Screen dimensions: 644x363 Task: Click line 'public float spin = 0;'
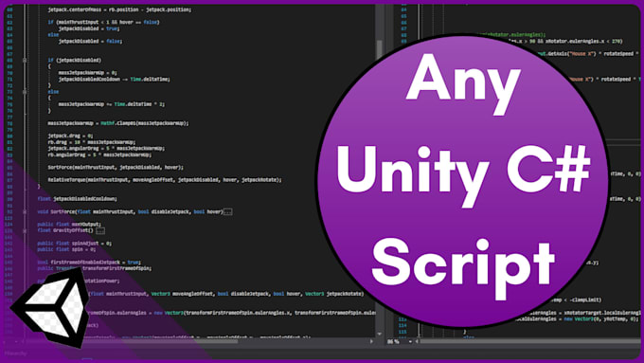click(66, 249)
